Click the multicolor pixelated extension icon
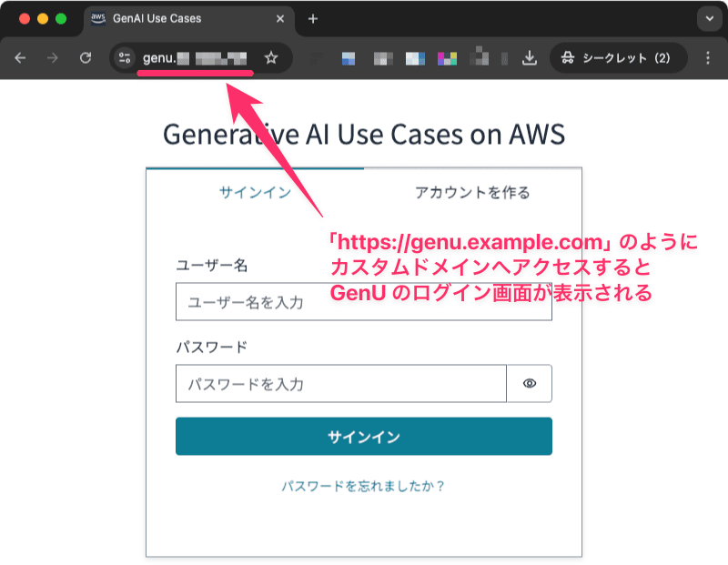This screenshot has height=565, width=728. coord(447,58)
